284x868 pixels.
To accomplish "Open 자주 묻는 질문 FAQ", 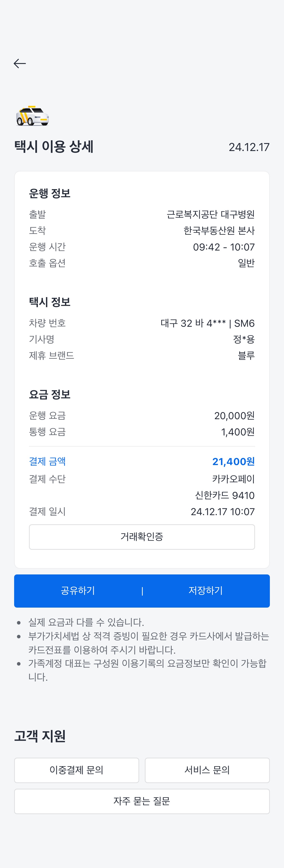I will [x=142, y=801].
